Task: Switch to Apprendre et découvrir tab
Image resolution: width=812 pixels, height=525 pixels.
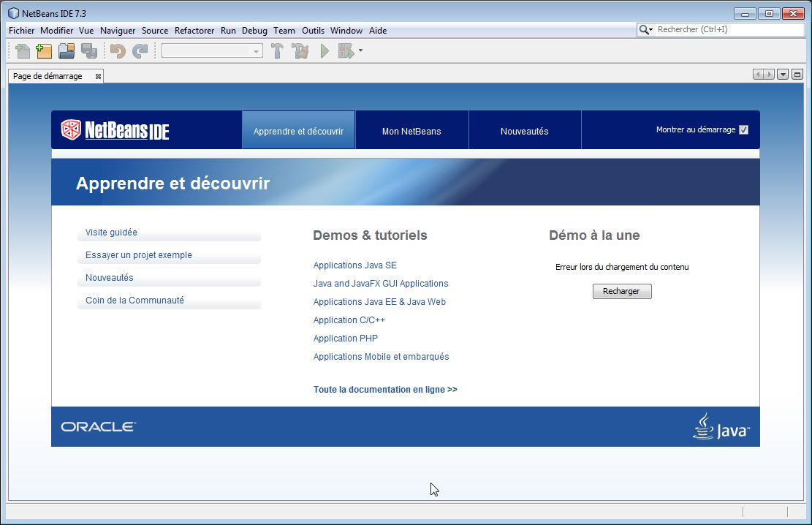Action: point(298,131)
